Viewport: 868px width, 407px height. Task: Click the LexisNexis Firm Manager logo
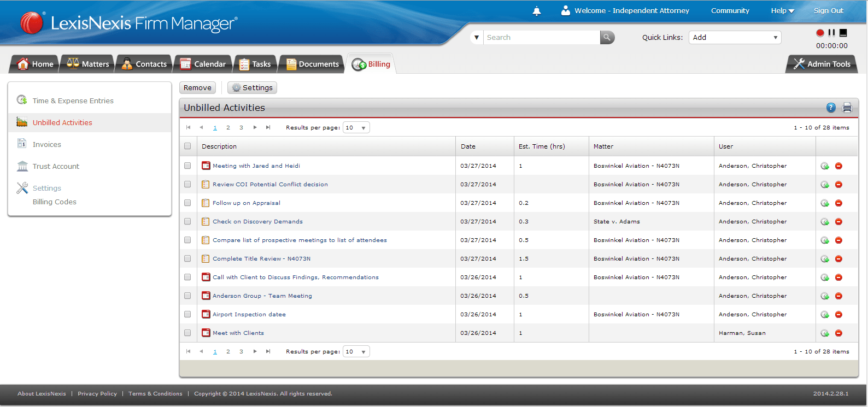(x=129, y=23)
